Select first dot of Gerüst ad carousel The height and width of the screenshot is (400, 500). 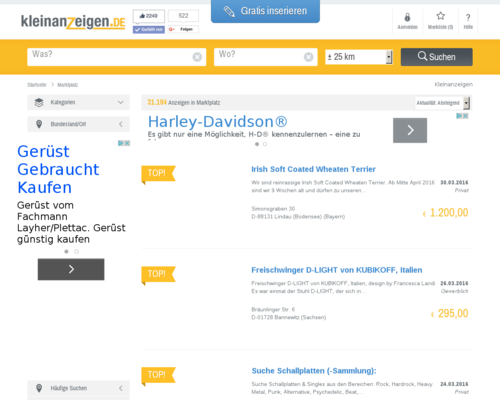point(66,252)
